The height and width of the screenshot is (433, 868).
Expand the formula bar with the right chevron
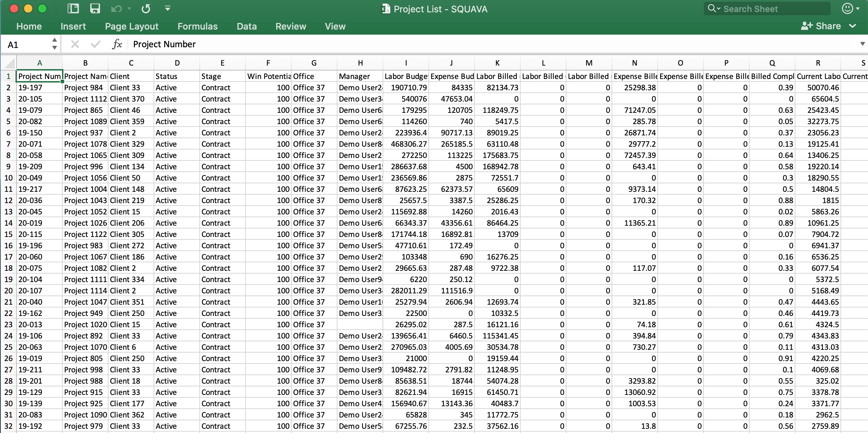click(x=862, y=44)
